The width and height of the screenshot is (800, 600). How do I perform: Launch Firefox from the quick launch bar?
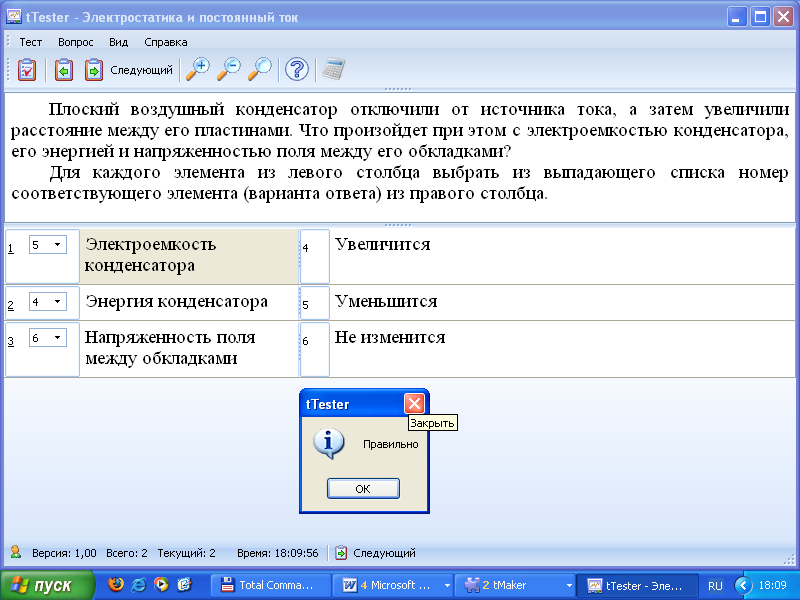(x=116, y=584)
